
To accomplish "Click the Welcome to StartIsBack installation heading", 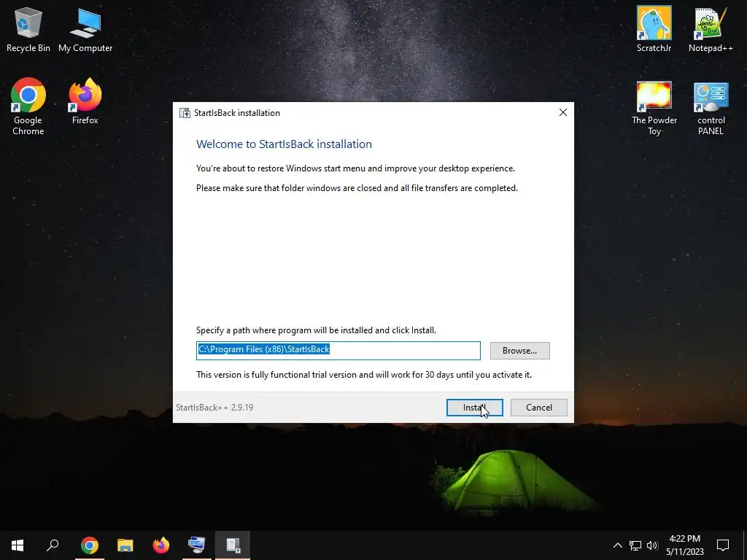I will [x=284, y=144].
